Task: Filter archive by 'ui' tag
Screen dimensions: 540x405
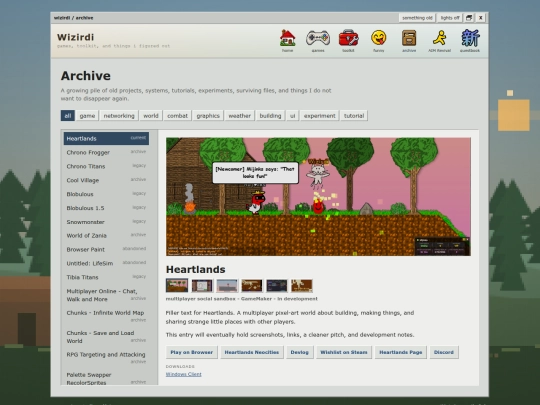Action: click(292, 116)
